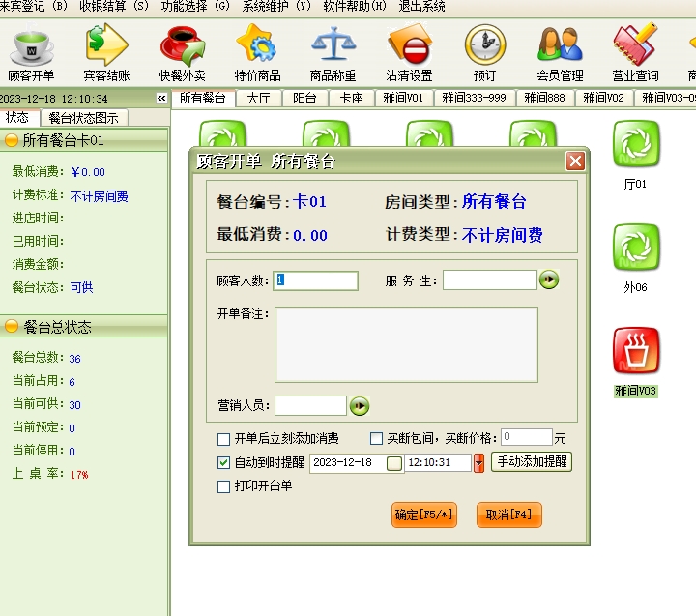Image resolution: width=696 pixels, height=616 pixels.
Task: Click the 宾客结账 checkout icon
Action: 106,49
